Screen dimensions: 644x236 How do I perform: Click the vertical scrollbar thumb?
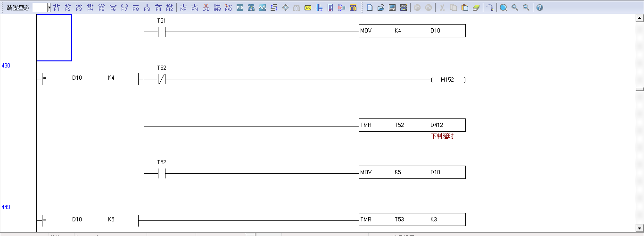[640, 89]
